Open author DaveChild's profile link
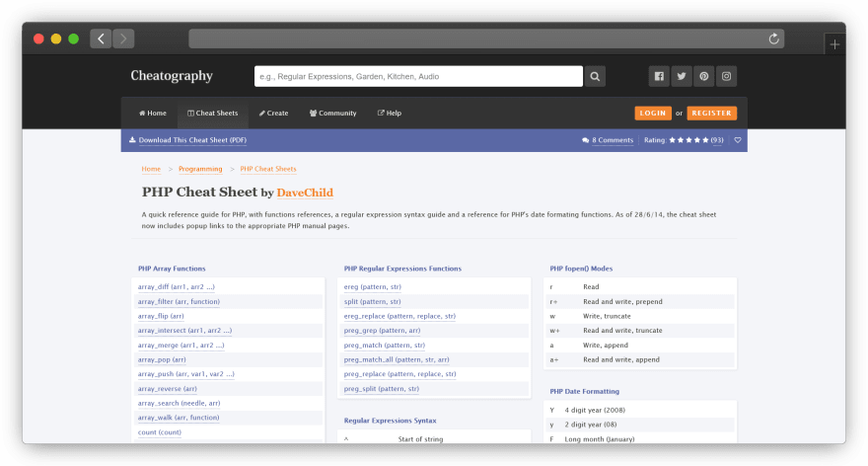 tap(305, 193)
